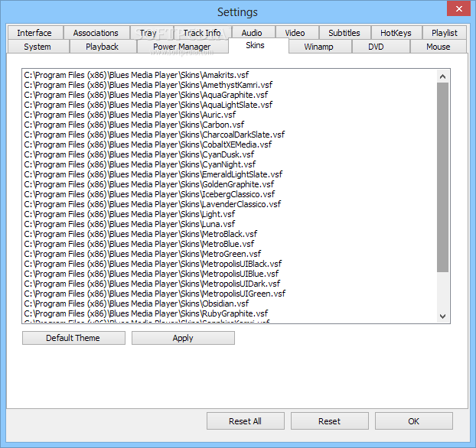The image size is (476, 448).
Task: Select the Playlist tab
Action: tap(445, 33)
